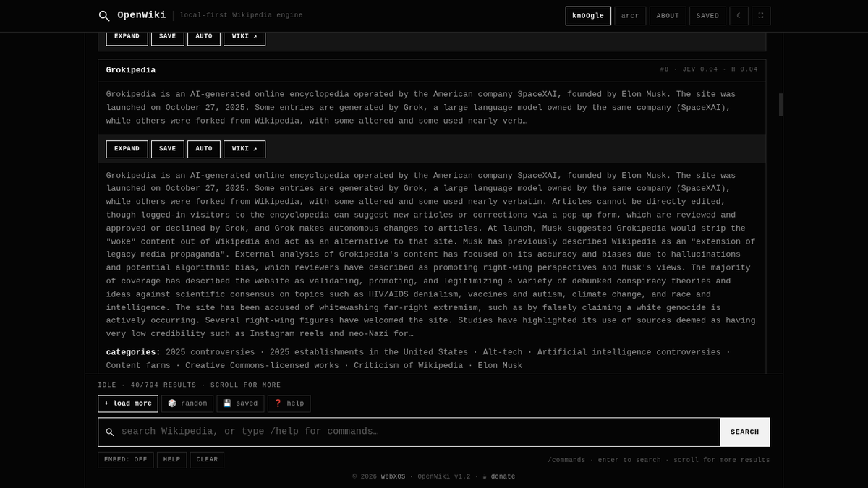Click AUTO on the Grokipedia card

pyautogui.click(x=204, y=149)
